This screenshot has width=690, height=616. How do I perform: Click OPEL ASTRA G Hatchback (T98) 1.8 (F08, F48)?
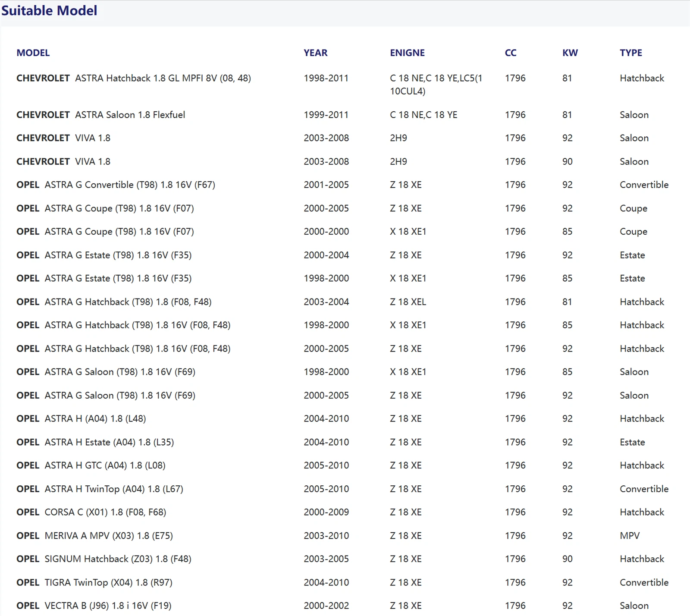(x=114, y=302)
